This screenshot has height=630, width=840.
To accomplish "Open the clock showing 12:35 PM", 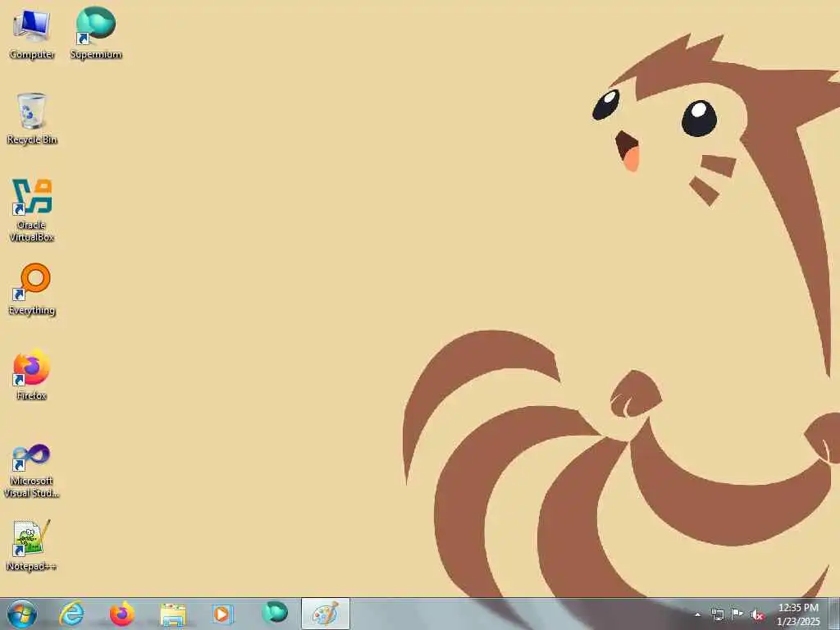I will 798,614.
